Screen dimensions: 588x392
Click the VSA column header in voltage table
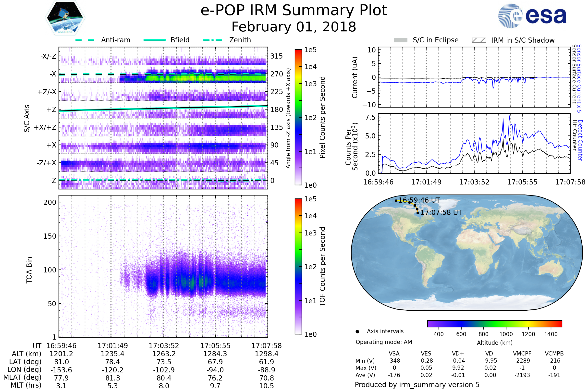pos(394,354)
